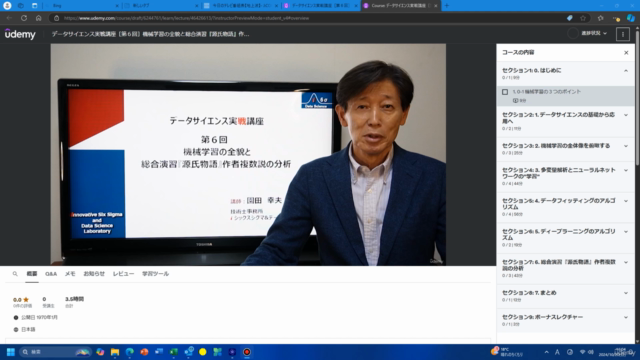The width and height of the screenshot is (640, 360).
Task: Expand セクション6 ディープラーニングのアルゴリズム
Action: pyautogui.click(x=626, y=231)
